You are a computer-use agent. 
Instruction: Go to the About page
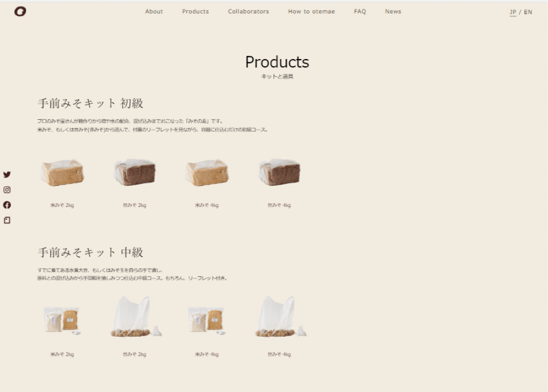pos(154,11)
